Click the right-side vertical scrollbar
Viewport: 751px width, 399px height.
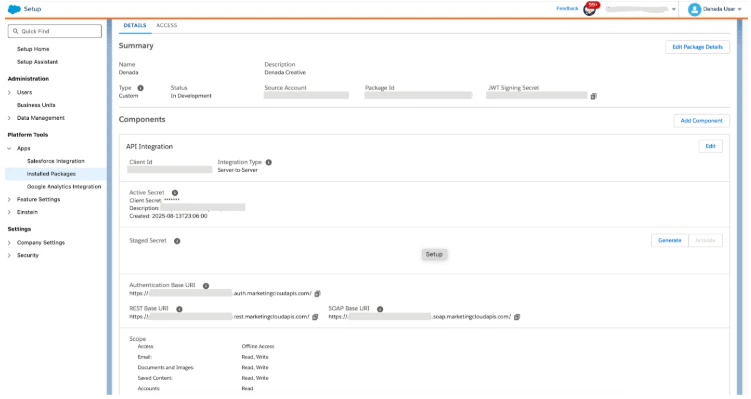click(x=740, y=206)
